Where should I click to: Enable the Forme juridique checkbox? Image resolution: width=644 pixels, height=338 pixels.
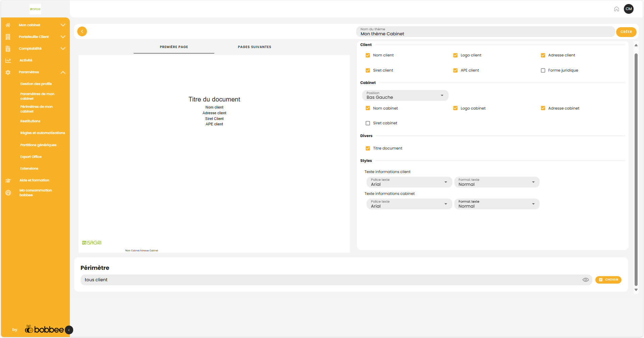click(x=543, y=71)
